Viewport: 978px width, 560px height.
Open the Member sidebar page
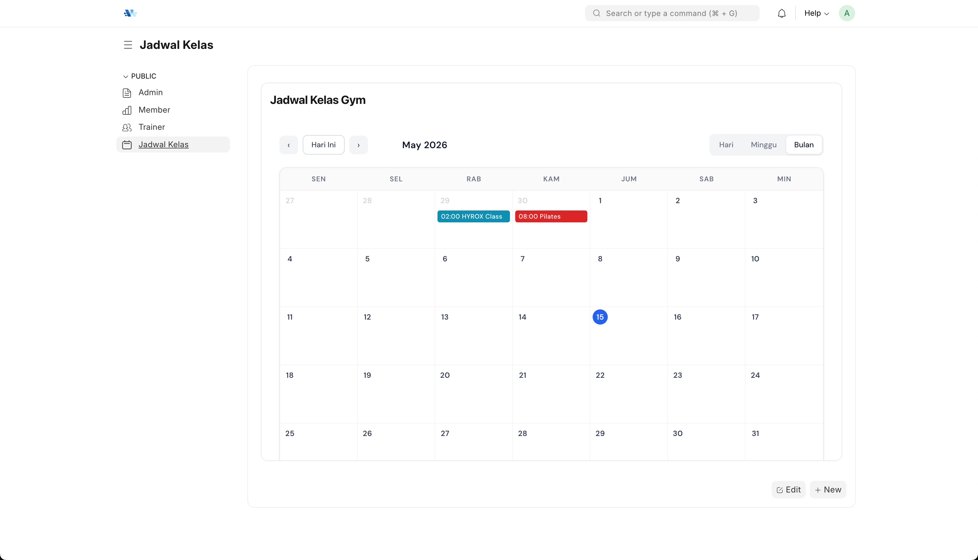point(173,110)
